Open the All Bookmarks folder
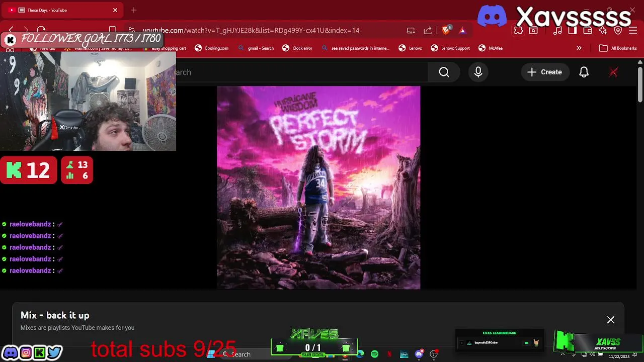 coord(618,48)
